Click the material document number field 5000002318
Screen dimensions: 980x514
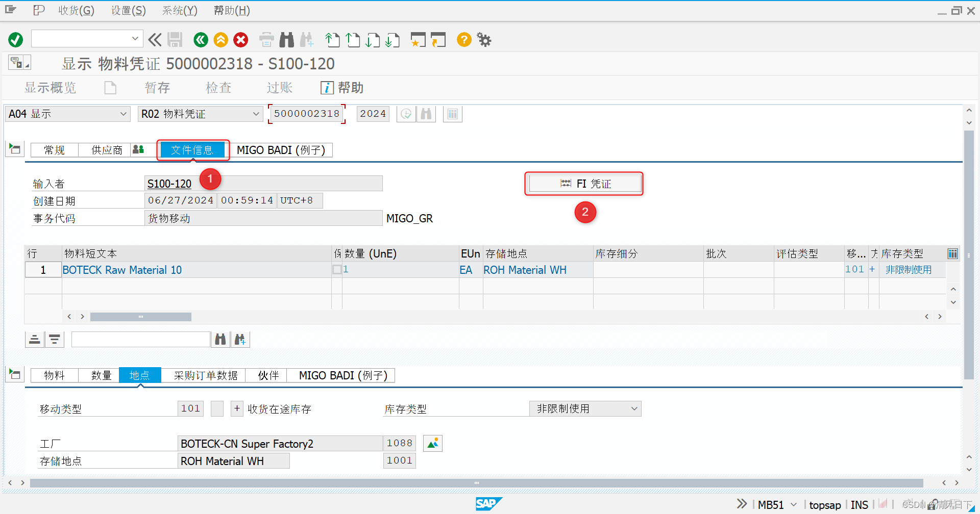pyautogui.click(x=307, y=114)
